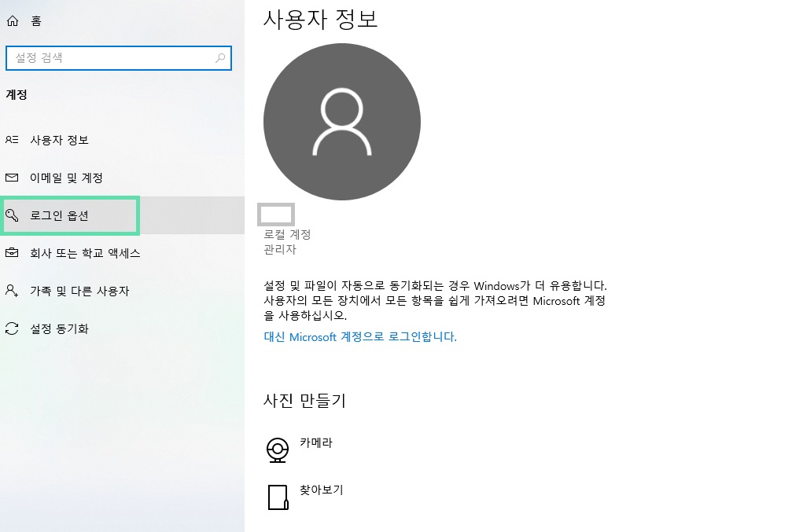The image size is (792, 532).
Task: Open 이메일 및 계정 settings page
Action: [x=66, y=178]
